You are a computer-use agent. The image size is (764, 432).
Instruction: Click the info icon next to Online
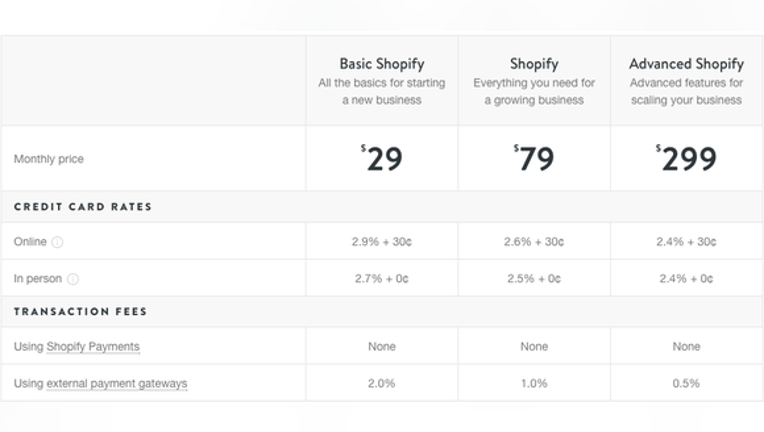[57, 242]
